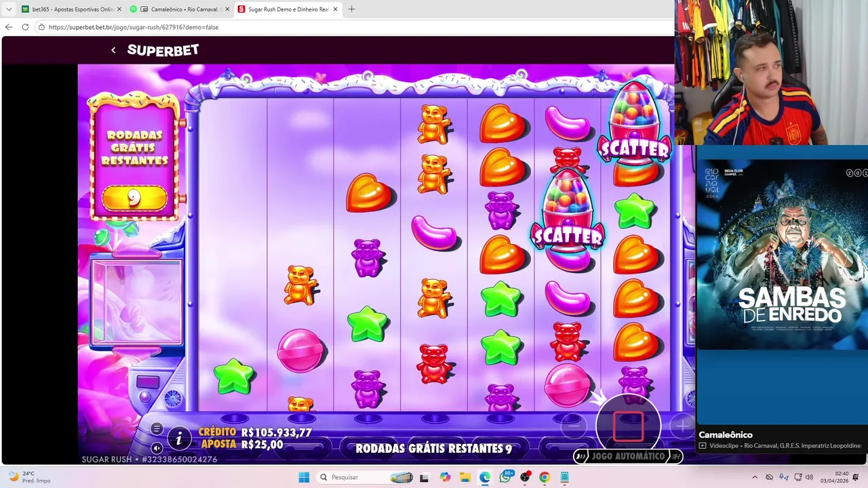Click the Crédito R$105.933,77 balance
Screen dimensions: 868x488
255,432
